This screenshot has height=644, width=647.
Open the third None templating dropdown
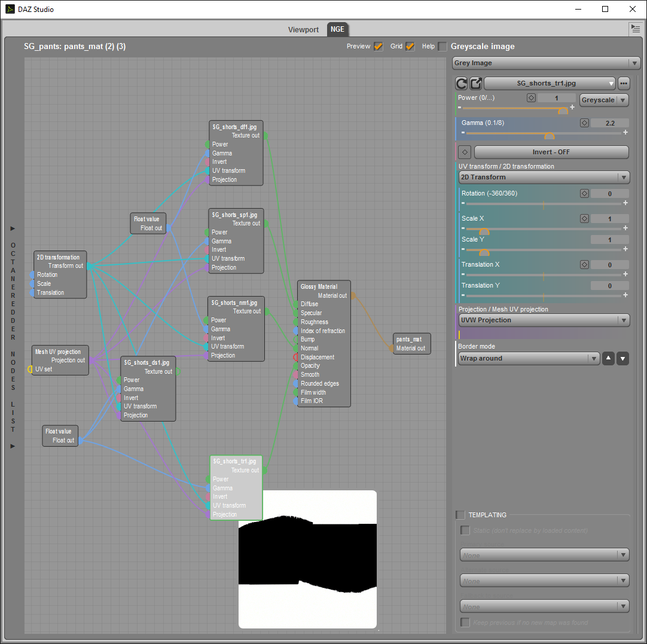pyautogui.click(x=545, y=606)
